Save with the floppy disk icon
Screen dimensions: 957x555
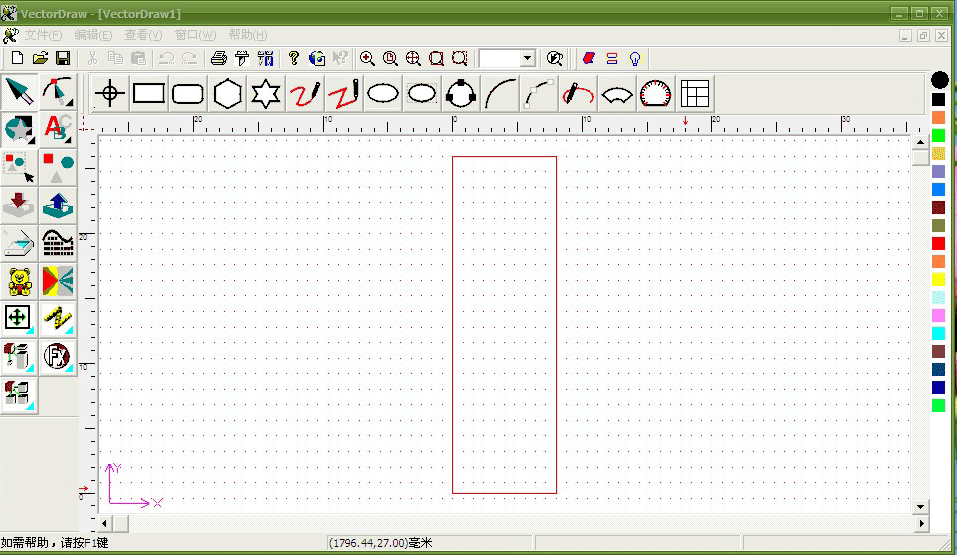tap(63, 58)
